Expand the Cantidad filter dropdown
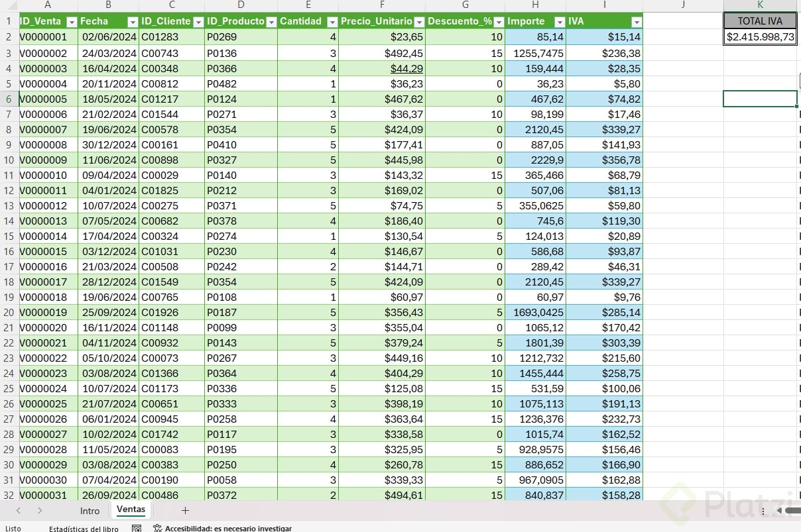Screen dimensions: 801x532 pos(332,22)
